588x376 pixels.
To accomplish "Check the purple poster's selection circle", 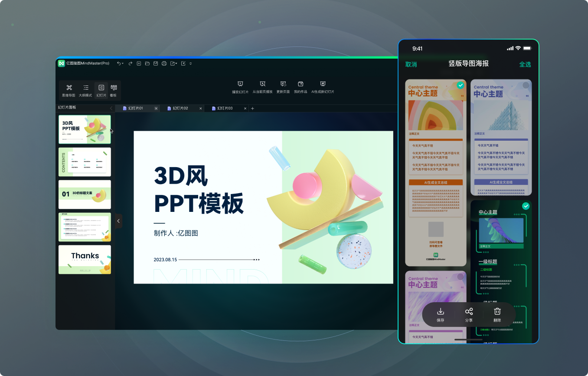I will pyautogui.click(x=461, y=277).
